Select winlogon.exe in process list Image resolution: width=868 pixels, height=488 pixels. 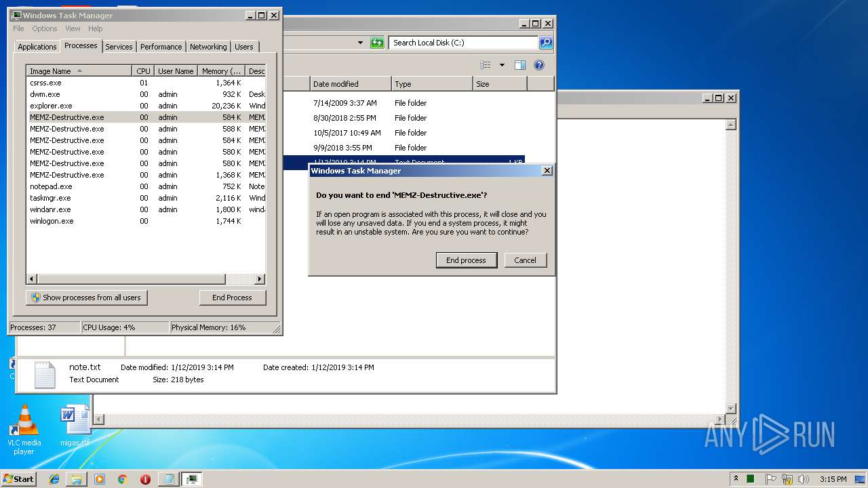pos(146,221)
